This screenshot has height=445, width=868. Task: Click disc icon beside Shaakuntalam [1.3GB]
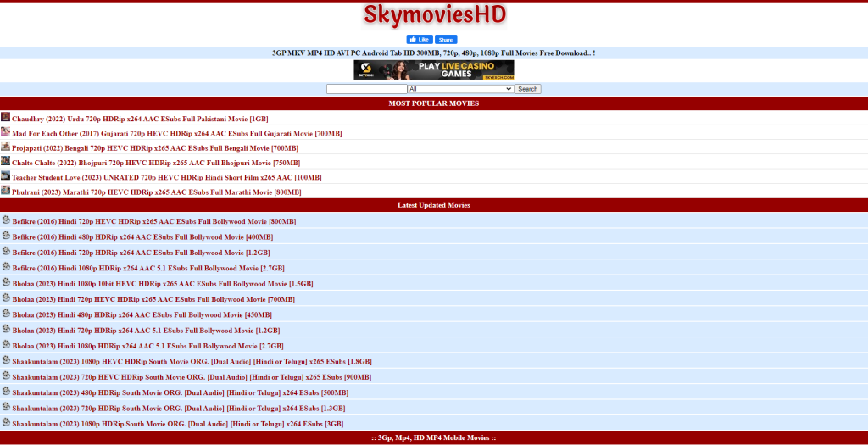(x=6, y=406)
